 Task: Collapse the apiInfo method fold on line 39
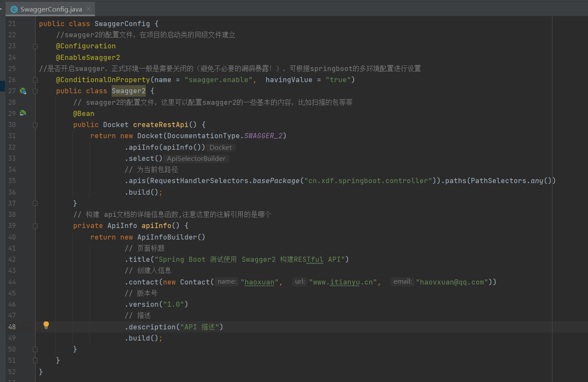(x=35, y=226)
